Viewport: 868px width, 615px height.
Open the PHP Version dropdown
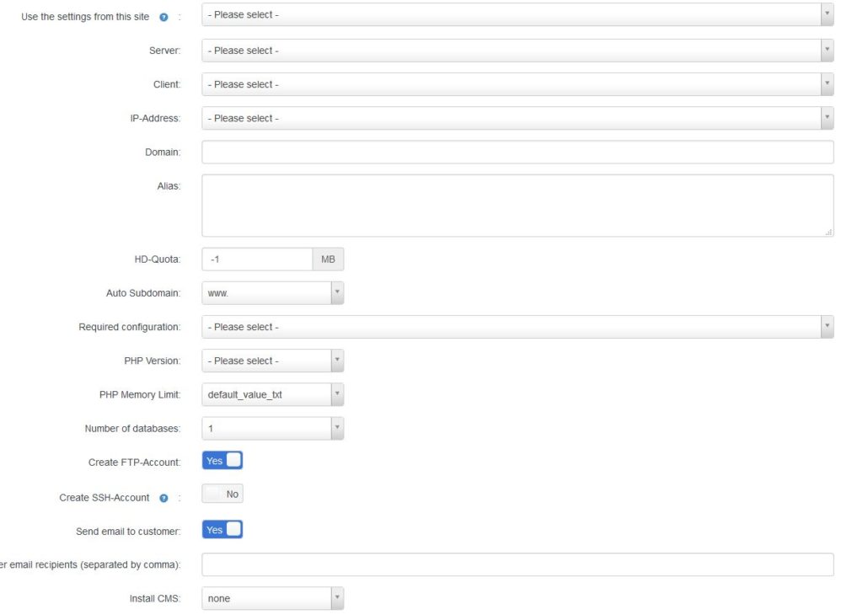pyautogui.click(x=273, y=361)
